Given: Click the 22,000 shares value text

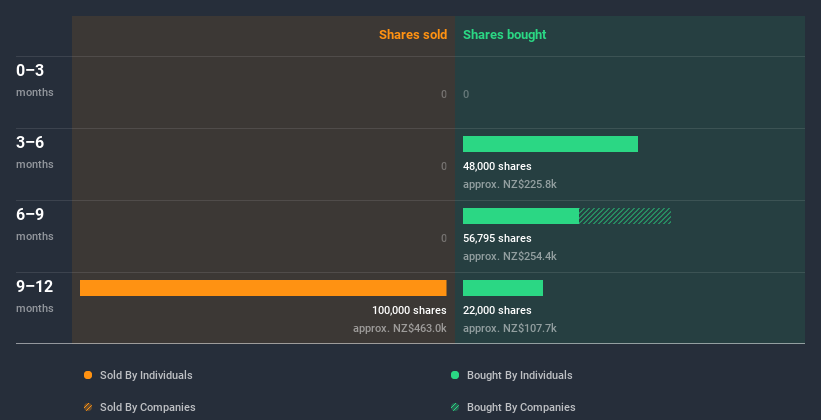Looking at the screenshot, I should pos(497,310).
